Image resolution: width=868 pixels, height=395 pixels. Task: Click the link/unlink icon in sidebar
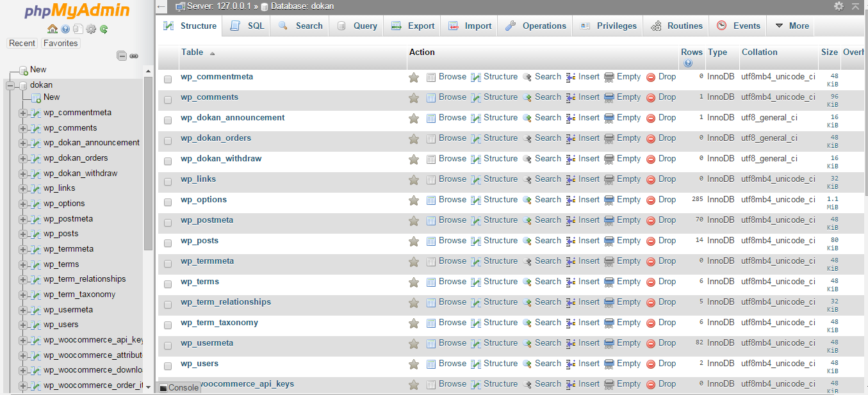pos(134,56)
